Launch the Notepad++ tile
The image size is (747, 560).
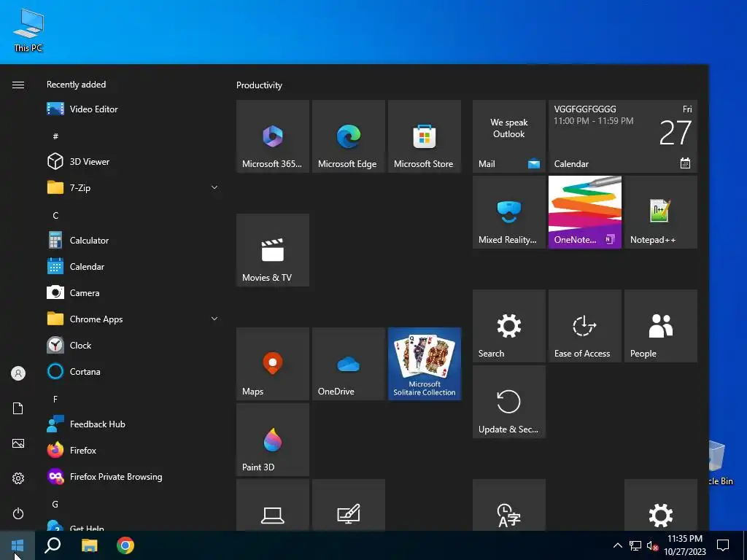661,212
